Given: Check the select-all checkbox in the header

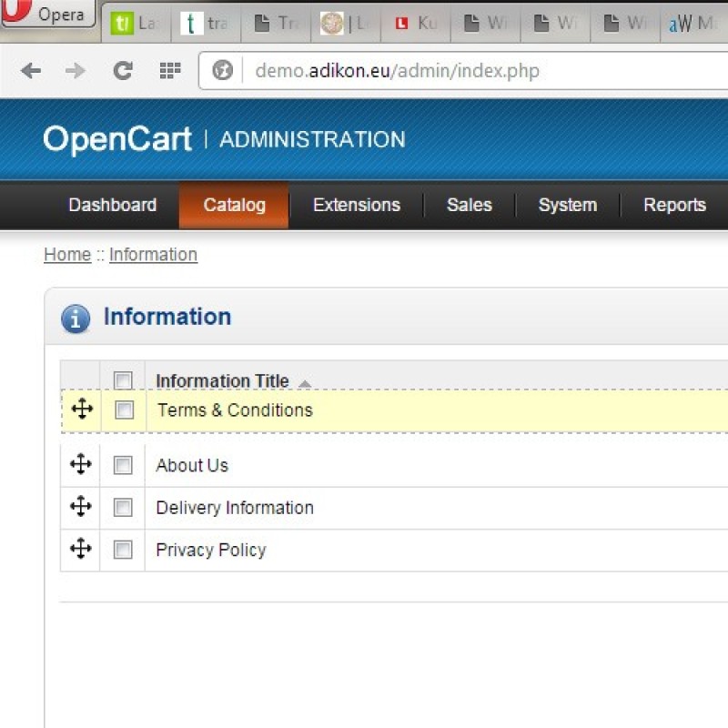Looking at the screenshot, I should [x=123, y=380].
